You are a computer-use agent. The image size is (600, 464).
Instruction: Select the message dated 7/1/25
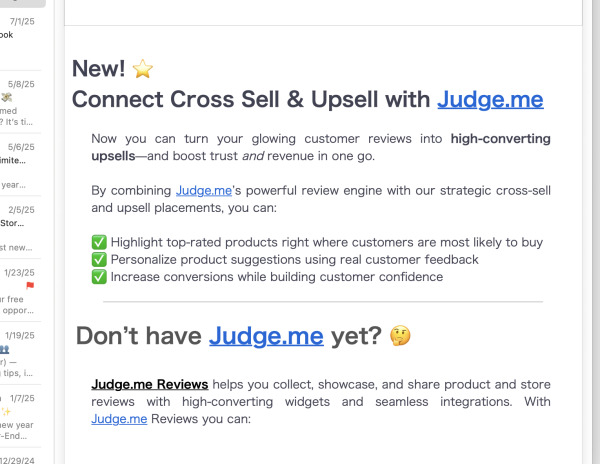(20, 40)
